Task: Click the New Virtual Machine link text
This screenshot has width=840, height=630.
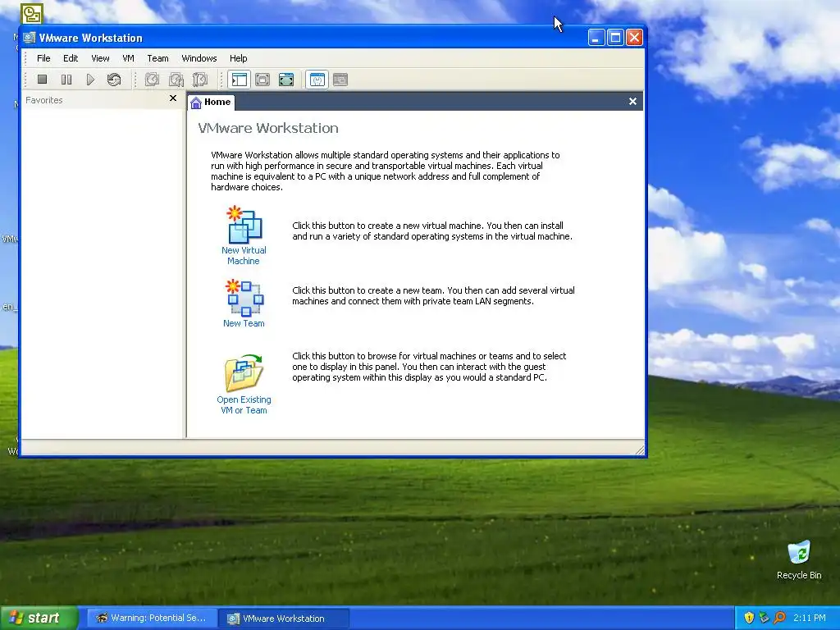Action: pos(244,256)
